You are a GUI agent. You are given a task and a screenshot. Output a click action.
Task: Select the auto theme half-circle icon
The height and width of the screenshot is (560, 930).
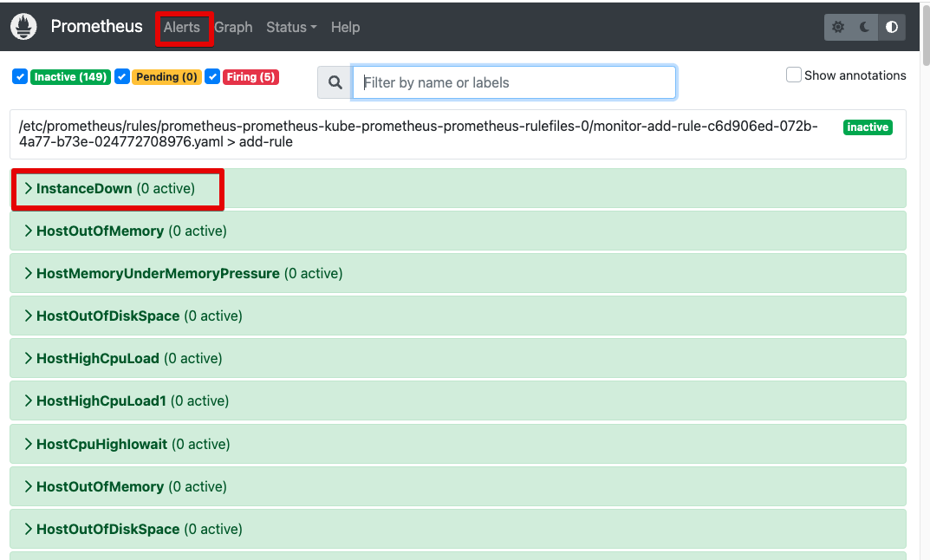point(892,27)
